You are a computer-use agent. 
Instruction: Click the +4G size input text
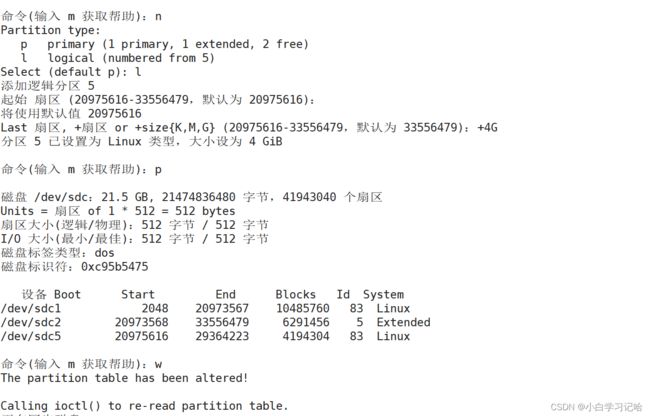pyautogui.click(x=487, y=127)
